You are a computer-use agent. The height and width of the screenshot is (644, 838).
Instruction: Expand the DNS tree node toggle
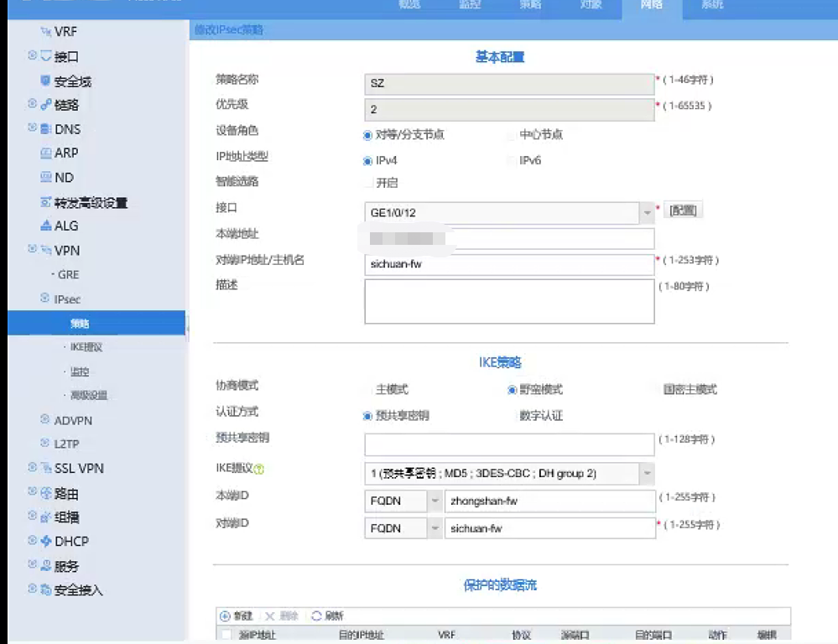click(32, 127)
